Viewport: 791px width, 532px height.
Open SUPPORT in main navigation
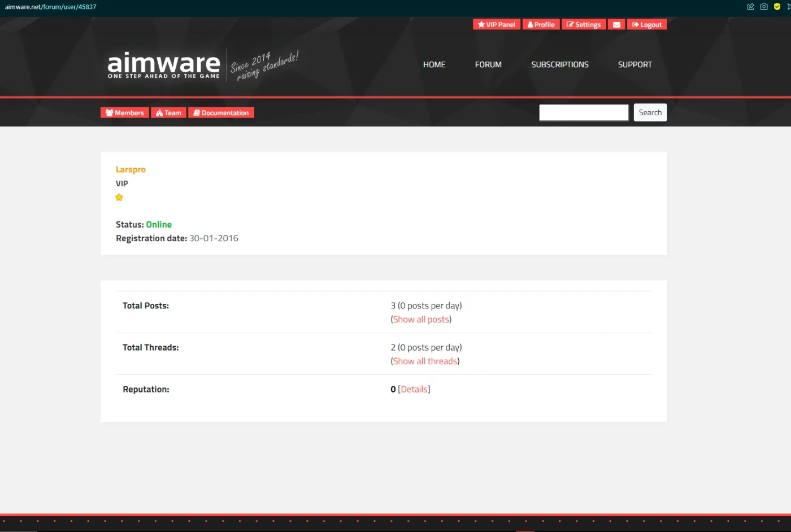tap(635, 65)
